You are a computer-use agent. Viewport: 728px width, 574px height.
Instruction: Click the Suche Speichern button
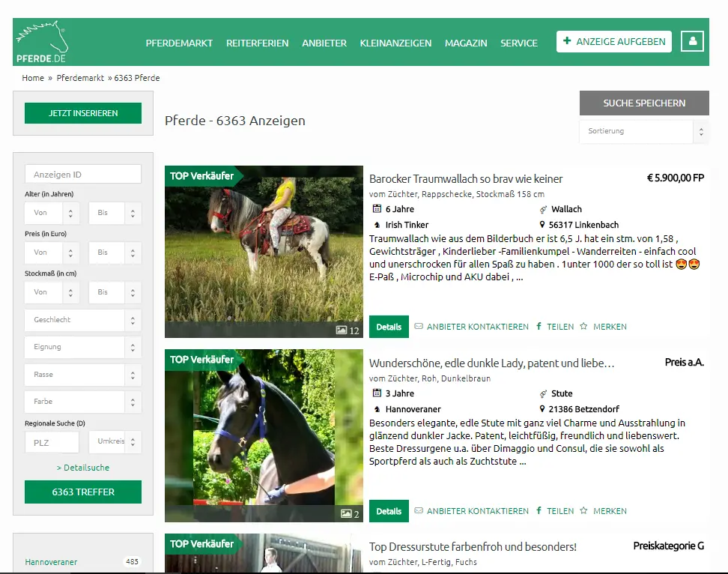(644, 103)
